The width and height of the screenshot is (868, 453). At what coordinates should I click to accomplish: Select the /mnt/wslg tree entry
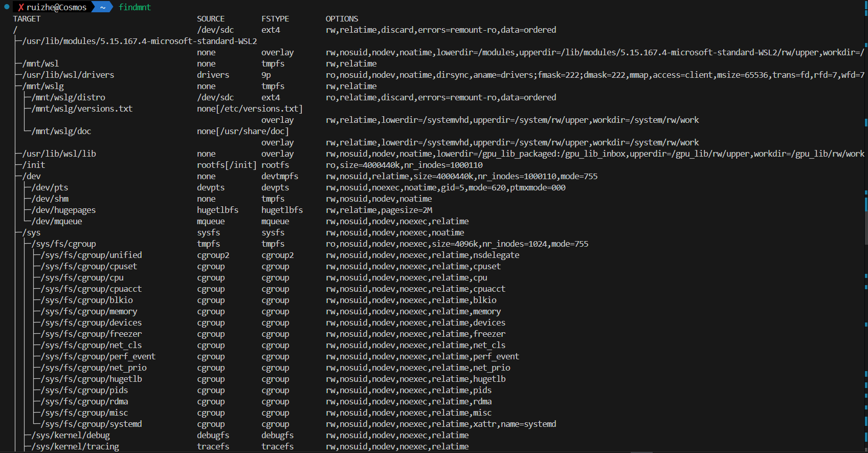click(x=43, y=86)
